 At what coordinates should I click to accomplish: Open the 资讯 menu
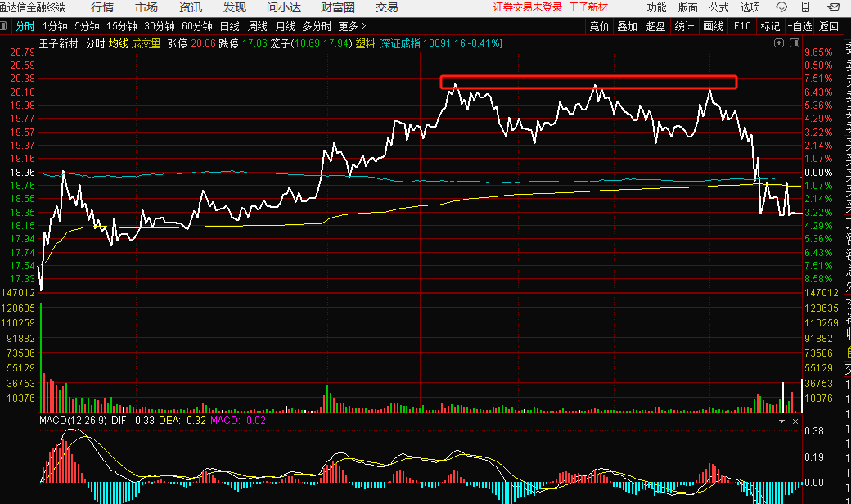tap(190, 7)
